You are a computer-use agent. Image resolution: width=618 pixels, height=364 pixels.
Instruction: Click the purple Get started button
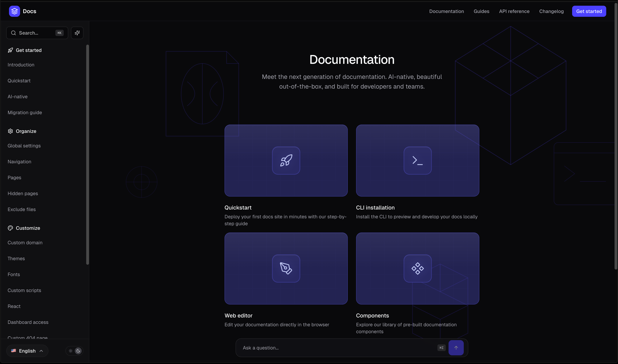point(589,11)
